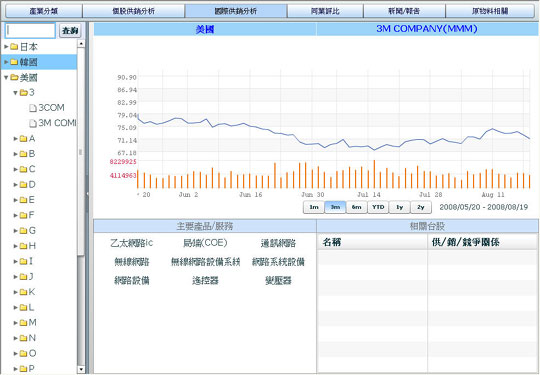Expand the H folder arrow
540x375 pixels.
pos(15,246)
